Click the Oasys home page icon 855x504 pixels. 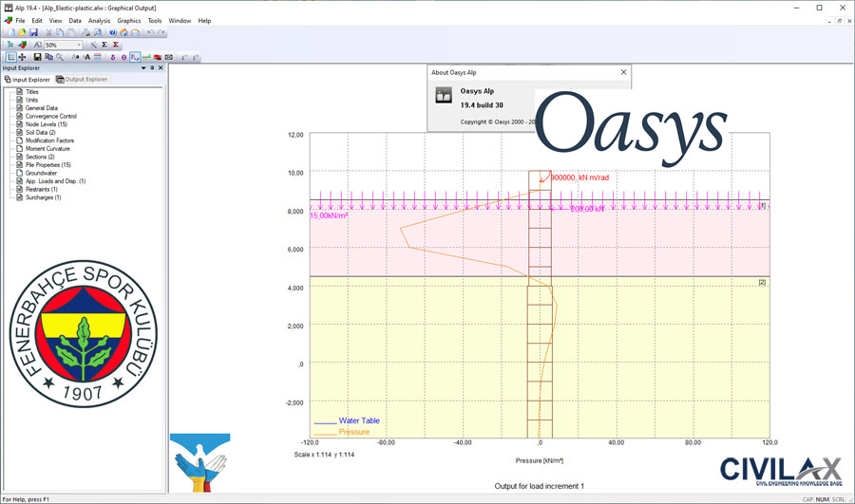123,32
